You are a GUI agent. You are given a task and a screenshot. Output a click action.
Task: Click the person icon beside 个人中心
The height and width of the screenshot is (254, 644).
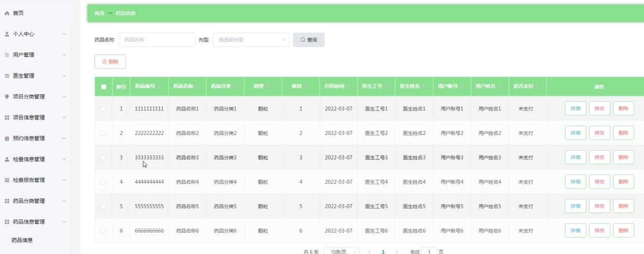pos(7,34)
